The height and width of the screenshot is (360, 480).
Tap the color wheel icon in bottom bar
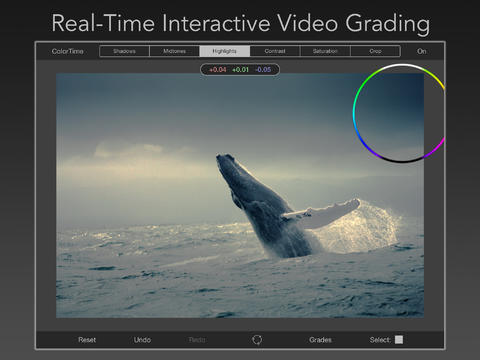(257, 340)
